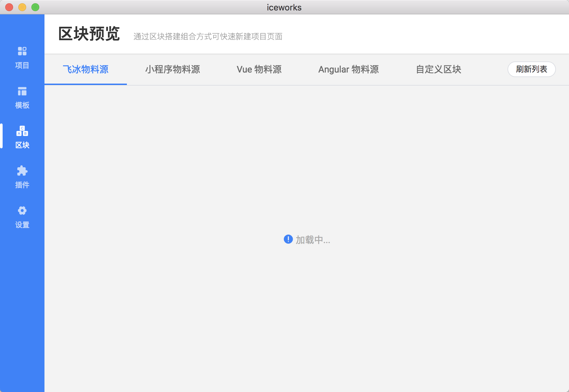Switch to the 飞冰物料源 tab
569x392 pixels.
(86, 69)
